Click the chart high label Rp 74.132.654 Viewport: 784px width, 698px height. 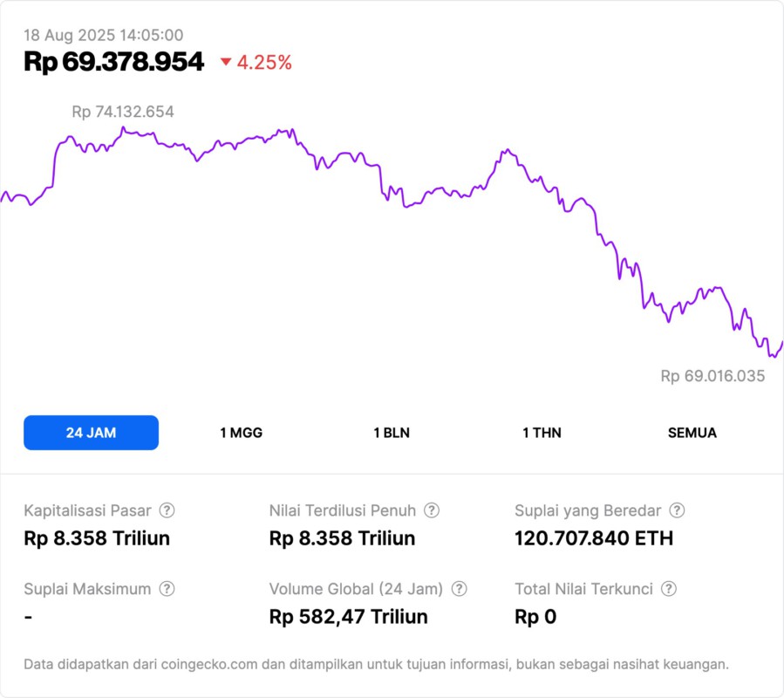click(123, 112)
